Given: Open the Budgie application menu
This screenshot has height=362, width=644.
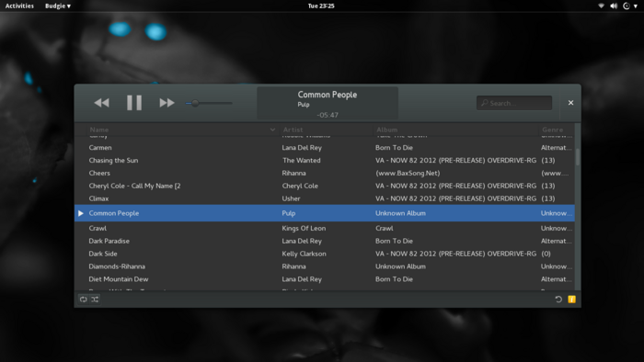Looking at the screenshot, I should [x=57, y=6].
